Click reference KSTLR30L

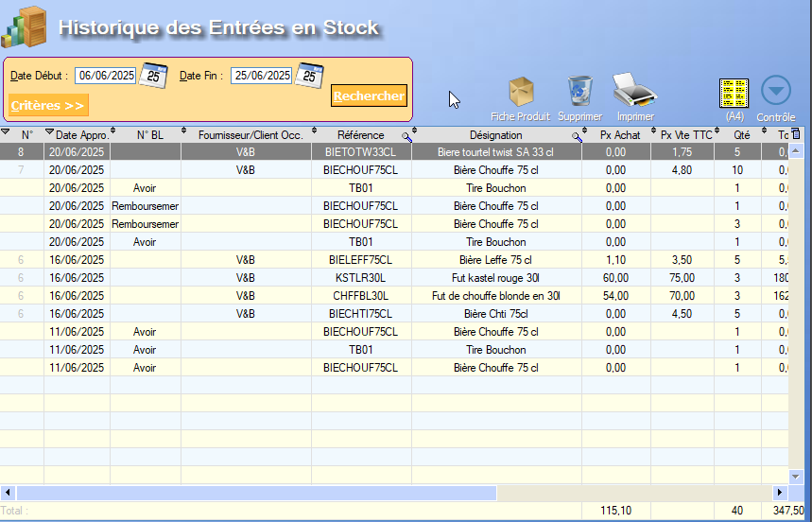point(361,278)
